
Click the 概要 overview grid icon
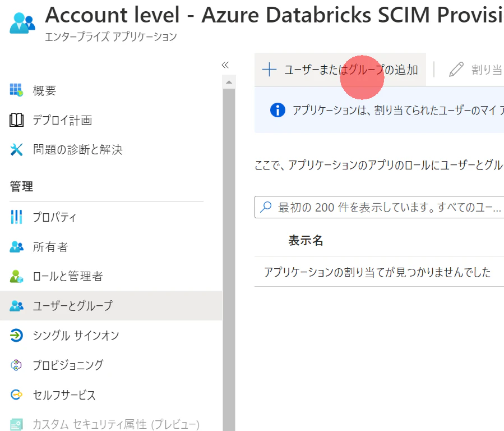(16, 90)
